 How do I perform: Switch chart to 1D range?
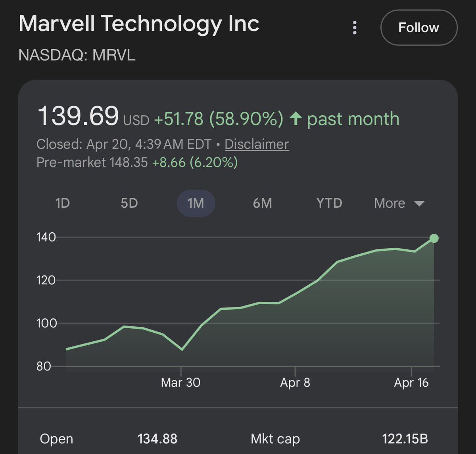click(x=62, y=203)
